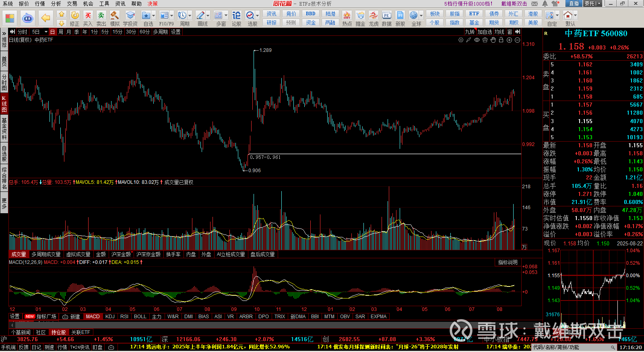Open 模拟 simulated trading gavel icon
Viewport: 644px width, 352px height.
point(115,16)
